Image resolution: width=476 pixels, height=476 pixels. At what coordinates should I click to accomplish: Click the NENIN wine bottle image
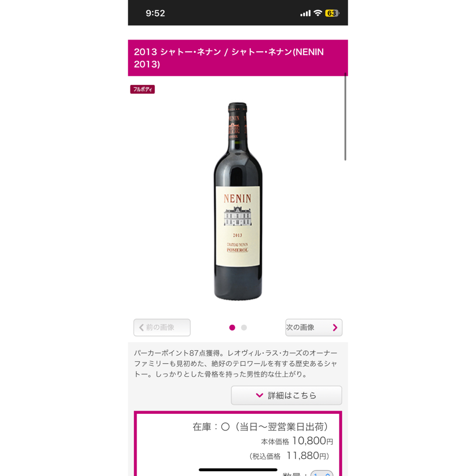(x=238, y=201)
